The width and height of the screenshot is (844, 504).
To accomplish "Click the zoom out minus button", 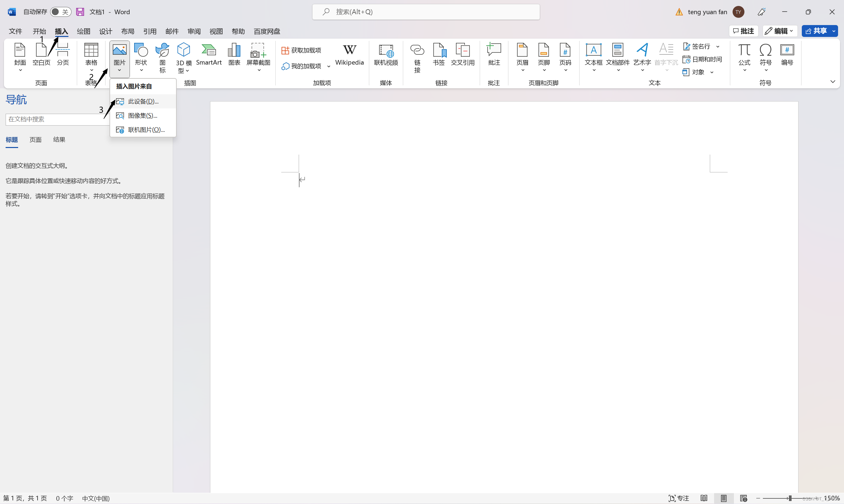I will pos(758,498).
